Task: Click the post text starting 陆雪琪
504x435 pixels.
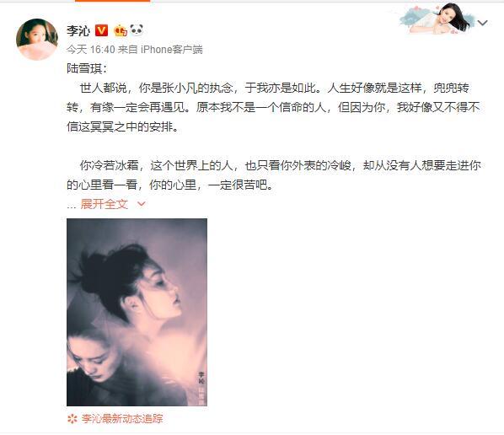Action: coord(87,68)
